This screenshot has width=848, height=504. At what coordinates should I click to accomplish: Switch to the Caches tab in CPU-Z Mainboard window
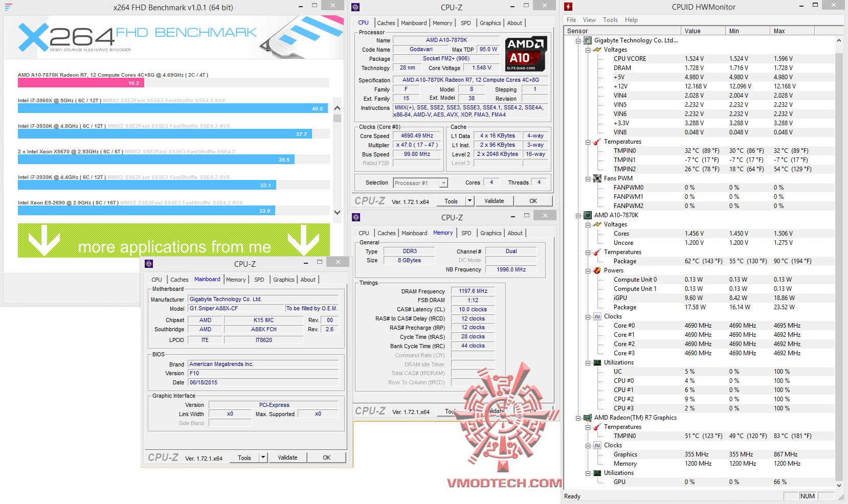(x=179, y=280)
